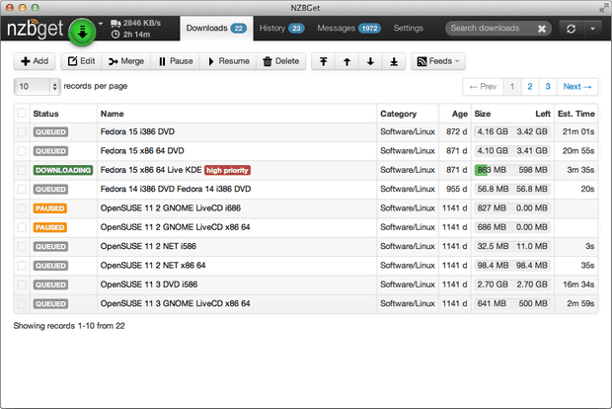The width and height of the screenshot is (612, 409).
Task: Move selection to top of queue
Action: tap(323, 61)
